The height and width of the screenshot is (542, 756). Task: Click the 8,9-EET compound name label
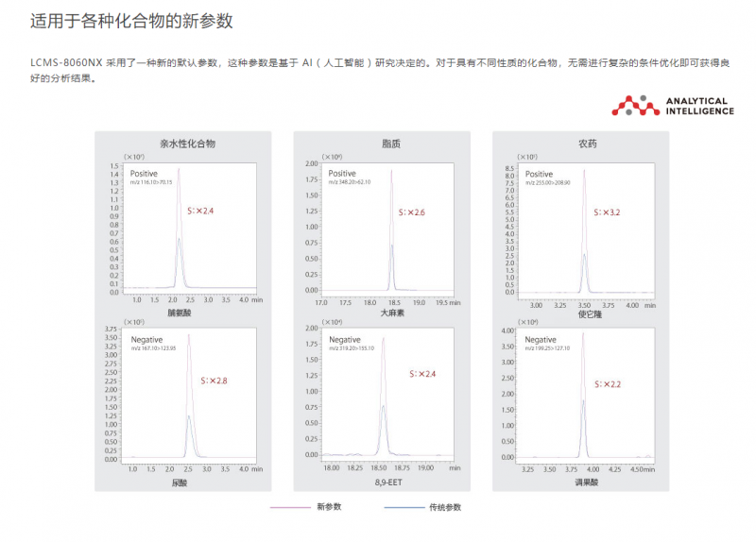click(x=390, y=482)
